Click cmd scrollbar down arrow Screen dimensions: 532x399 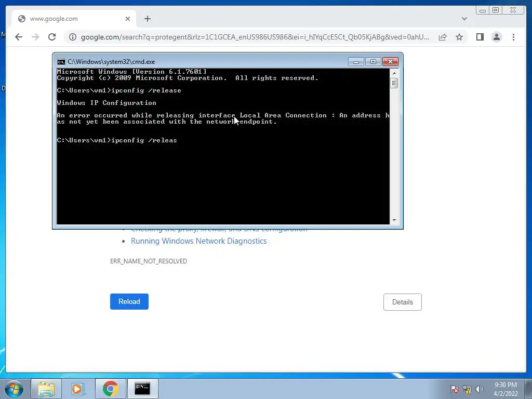coord(394,220)
